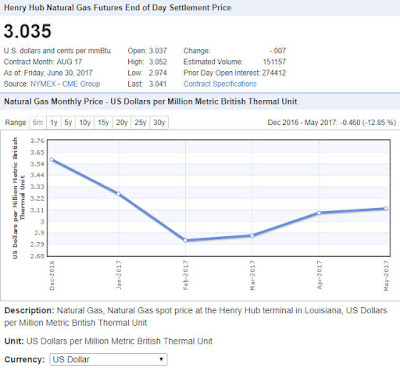Click the 3.76 y-axis label

pyautogui.click(x=37, y=141)
